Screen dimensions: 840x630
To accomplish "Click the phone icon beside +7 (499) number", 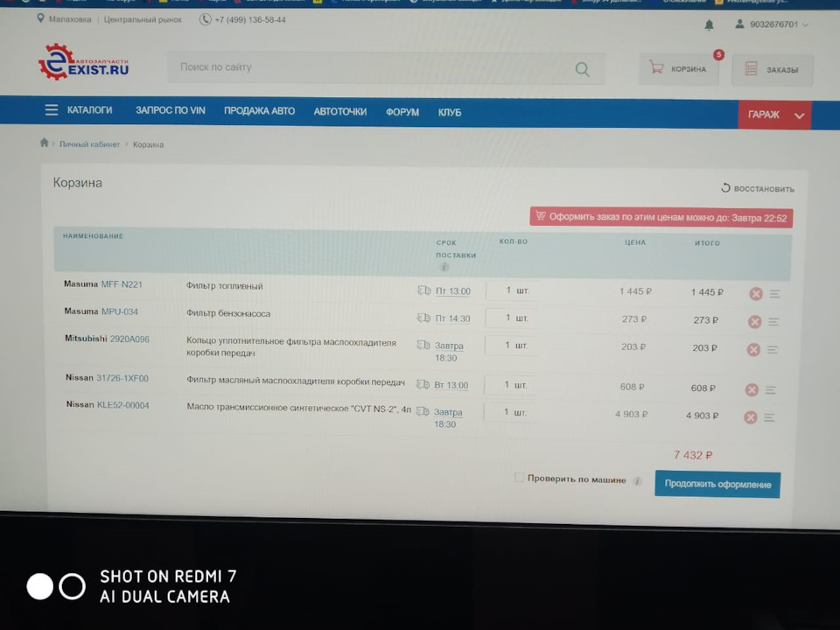I will coord(205,19).
